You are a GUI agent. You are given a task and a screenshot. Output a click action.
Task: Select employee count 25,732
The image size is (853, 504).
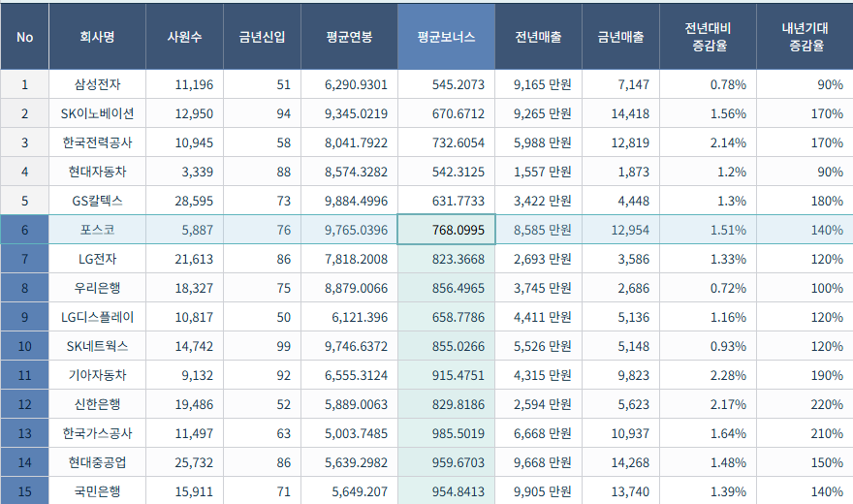(184, 462)
